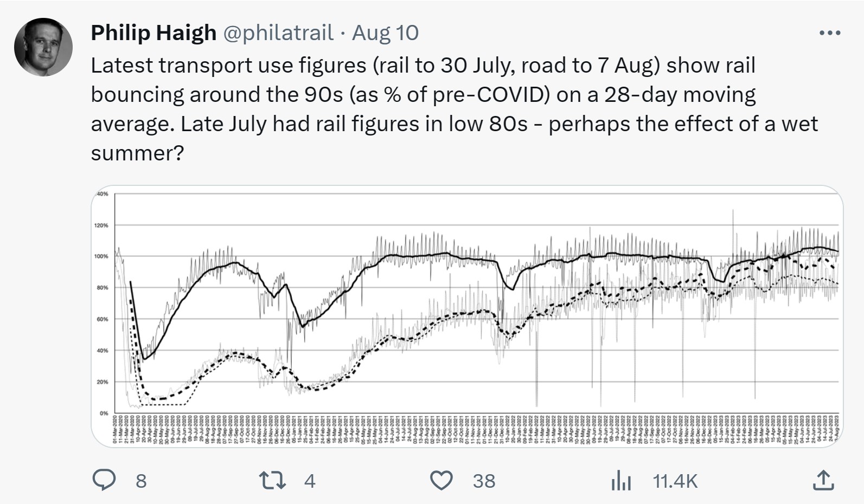Click the 11.4K views count

click(675, 481)
